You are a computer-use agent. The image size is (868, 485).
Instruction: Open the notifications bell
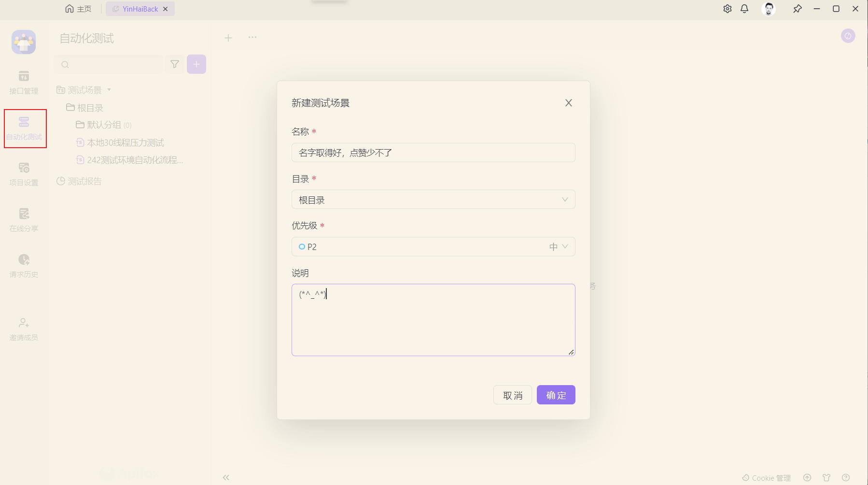pyautogui.click(x=744, y=9)
